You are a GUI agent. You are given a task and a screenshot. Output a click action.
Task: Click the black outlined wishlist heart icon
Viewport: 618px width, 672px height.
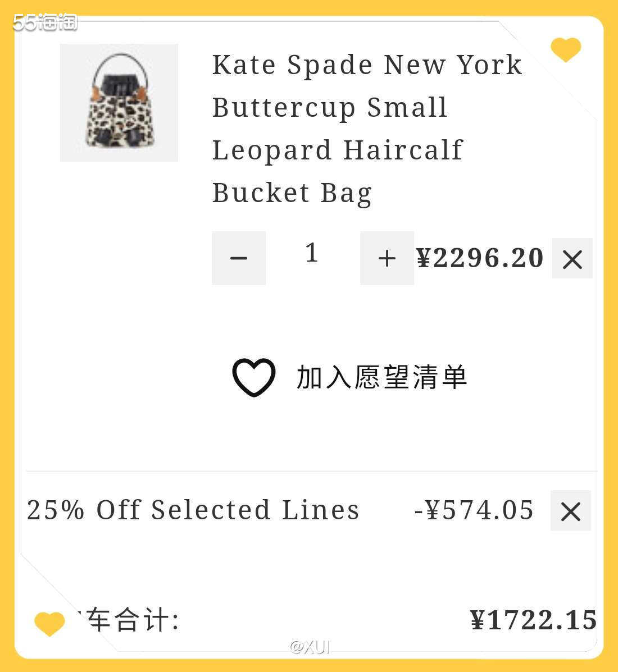(254, 377)
